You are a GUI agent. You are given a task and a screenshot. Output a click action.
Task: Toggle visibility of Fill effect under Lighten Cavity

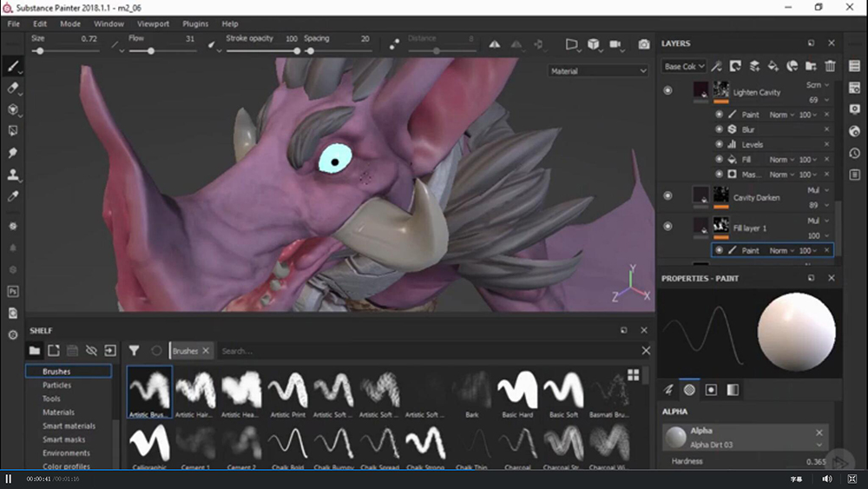click(719, 159)
